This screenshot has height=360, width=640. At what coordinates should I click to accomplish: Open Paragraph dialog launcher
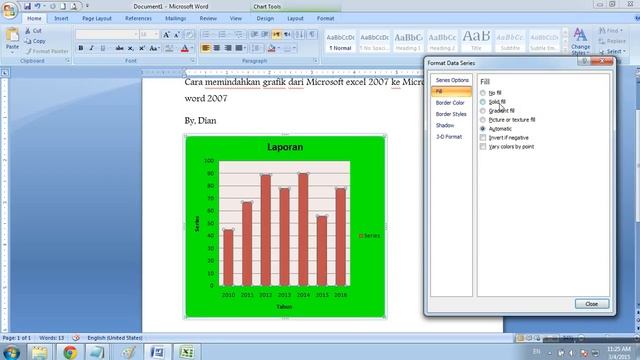point(316,60)
